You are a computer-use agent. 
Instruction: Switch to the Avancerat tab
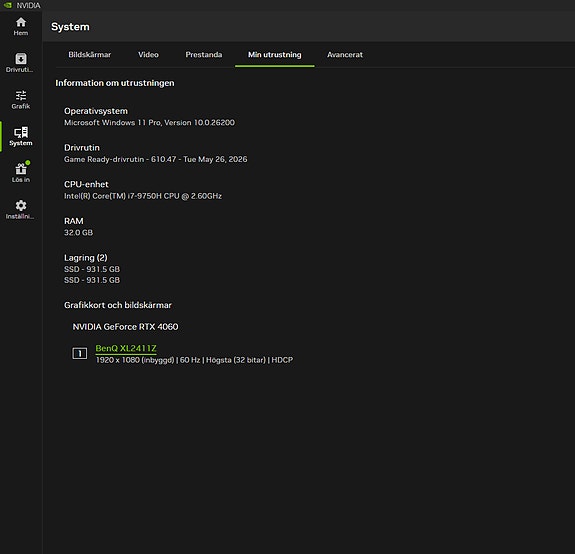(x=345, y=55)
